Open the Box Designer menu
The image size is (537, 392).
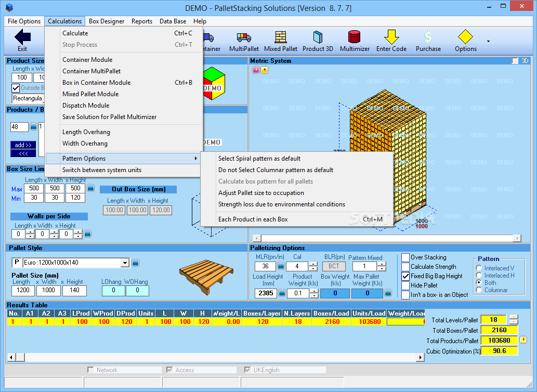[107, 21]
